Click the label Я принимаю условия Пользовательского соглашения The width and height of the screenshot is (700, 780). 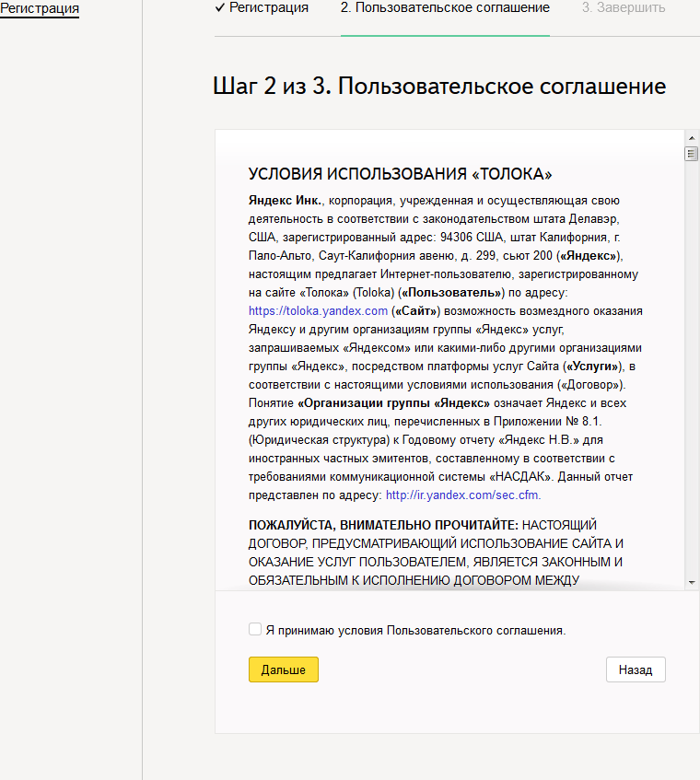click(416, 630)
